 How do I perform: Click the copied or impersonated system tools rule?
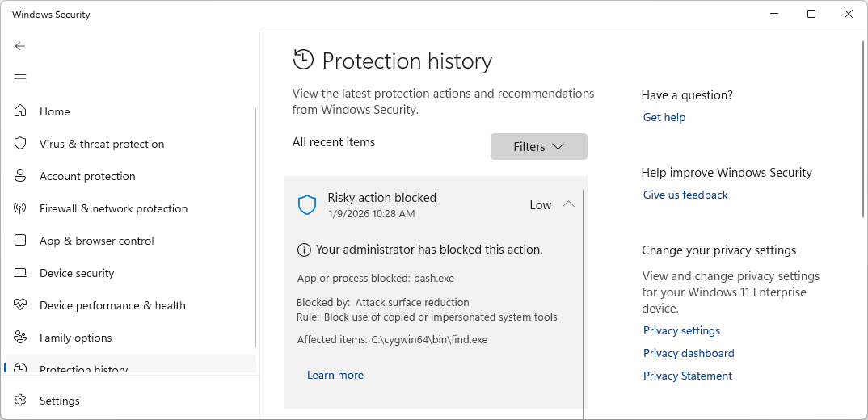(440, 317)
